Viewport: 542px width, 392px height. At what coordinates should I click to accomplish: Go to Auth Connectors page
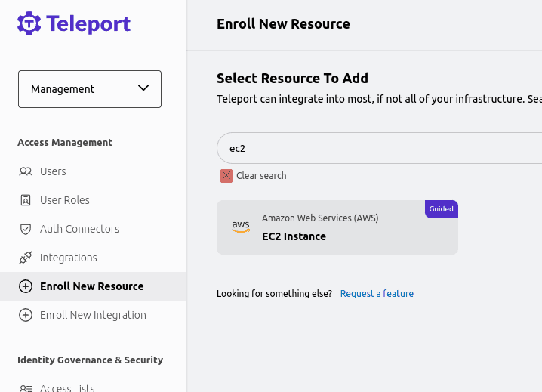[94, 229]
